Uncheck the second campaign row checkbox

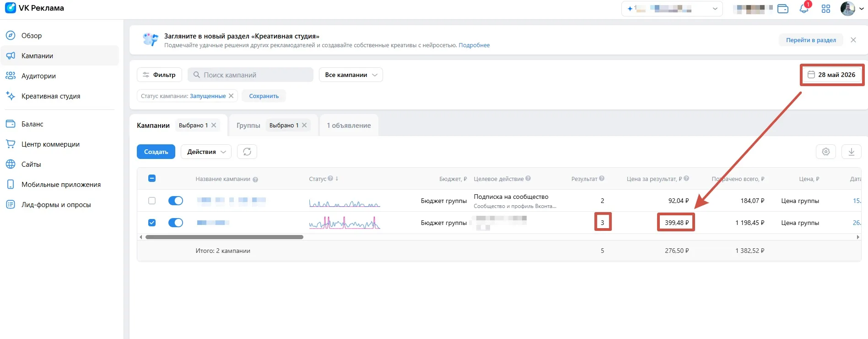point(152,223)
